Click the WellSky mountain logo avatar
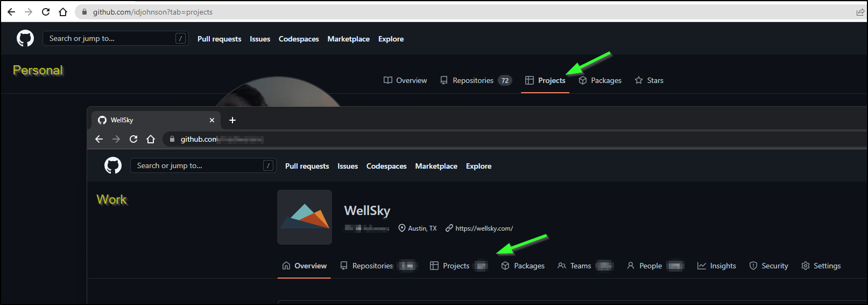The image size is (868, 305). click(305, 217)
